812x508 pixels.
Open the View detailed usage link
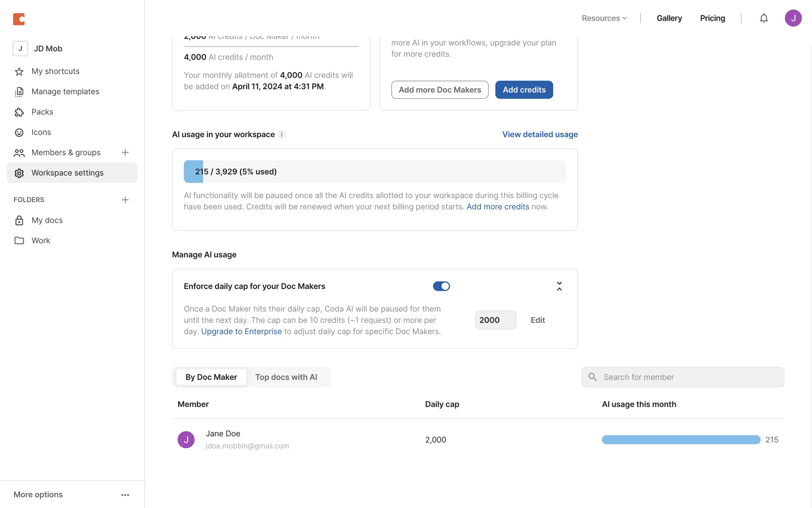tap(540, 134)
